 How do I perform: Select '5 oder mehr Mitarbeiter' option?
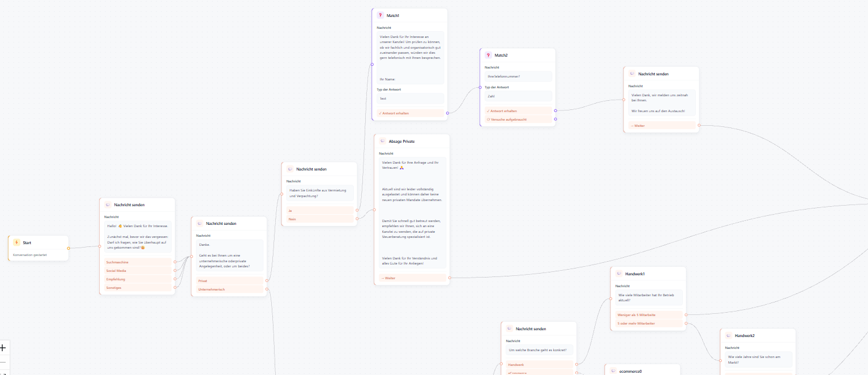(x=649, y=323)
